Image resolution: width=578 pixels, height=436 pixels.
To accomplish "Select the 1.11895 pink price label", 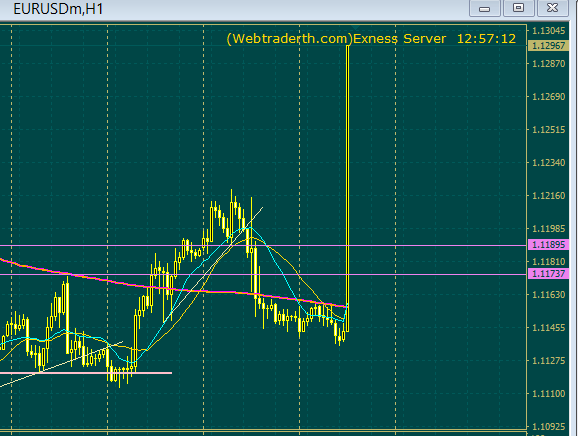I will (x=548, y=245).
